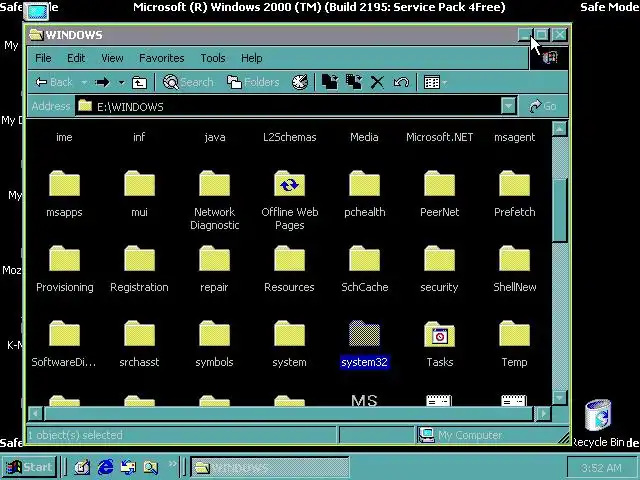Screen dimensions: 640x480
Task: Expand the Address bar dropdown
Action: click(509, 106)
